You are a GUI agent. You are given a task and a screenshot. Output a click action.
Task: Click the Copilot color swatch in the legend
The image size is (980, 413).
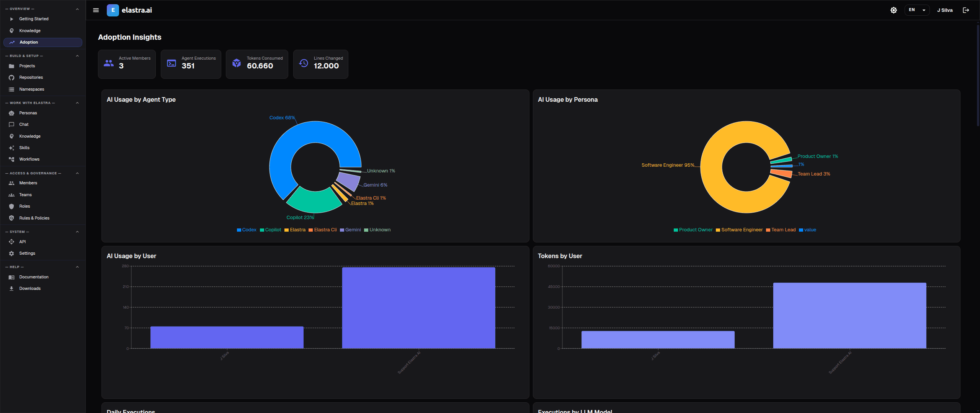tap(261, 229)
